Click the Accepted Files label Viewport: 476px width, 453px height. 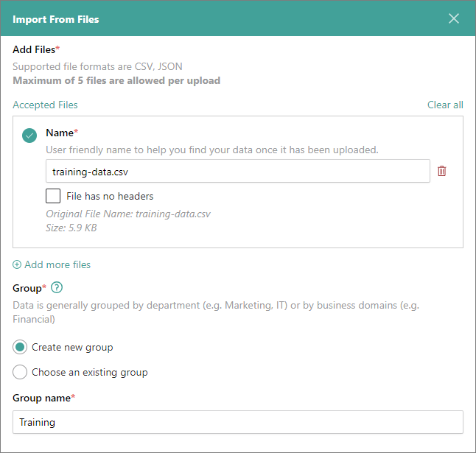45,105
